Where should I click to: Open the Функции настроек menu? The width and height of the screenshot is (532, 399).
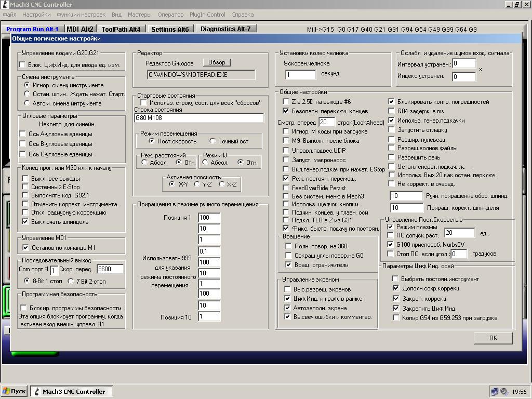click(81, 15)
